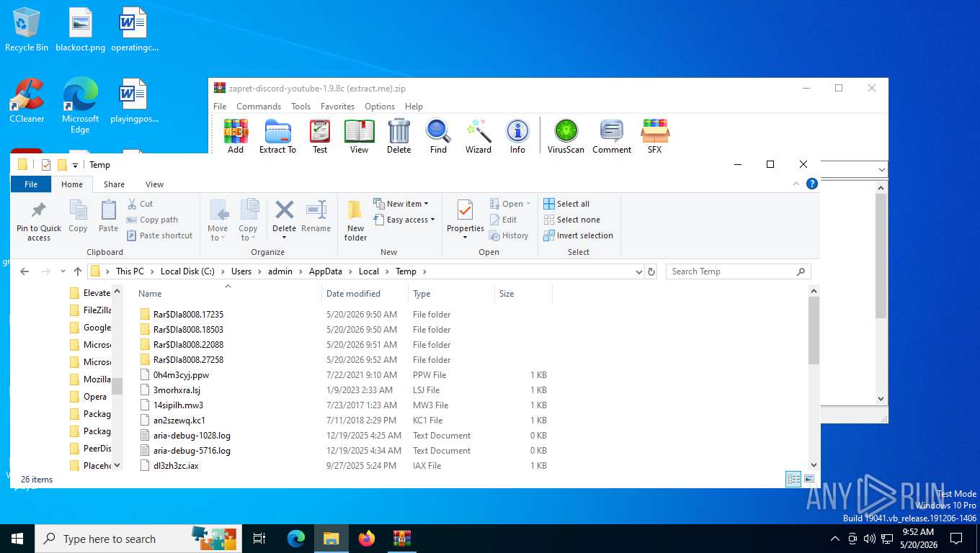Viewport: 980px width, 553px height.
Task: Open the WinRAR Comment tool
Action: click(x=612, y=137)
